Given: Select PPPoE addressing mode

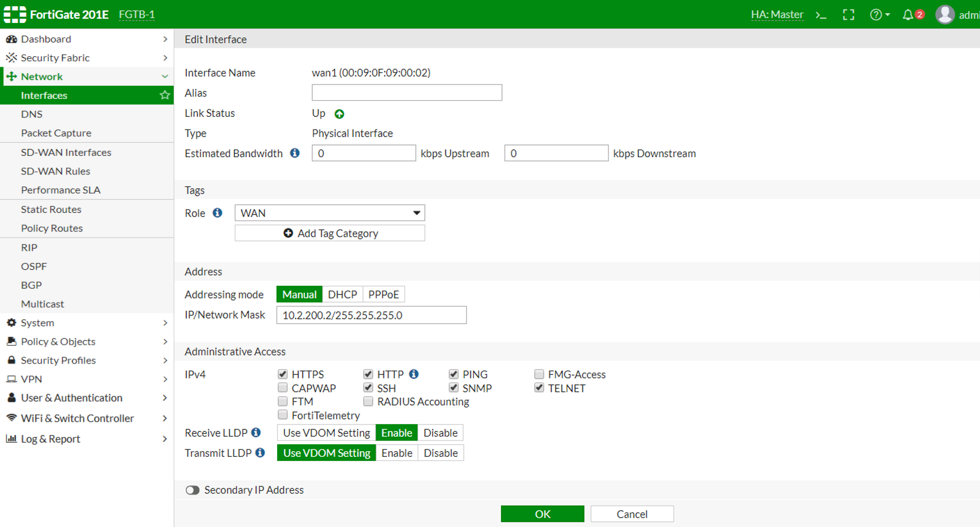Looking at the screenshot, I should (384, 294).
